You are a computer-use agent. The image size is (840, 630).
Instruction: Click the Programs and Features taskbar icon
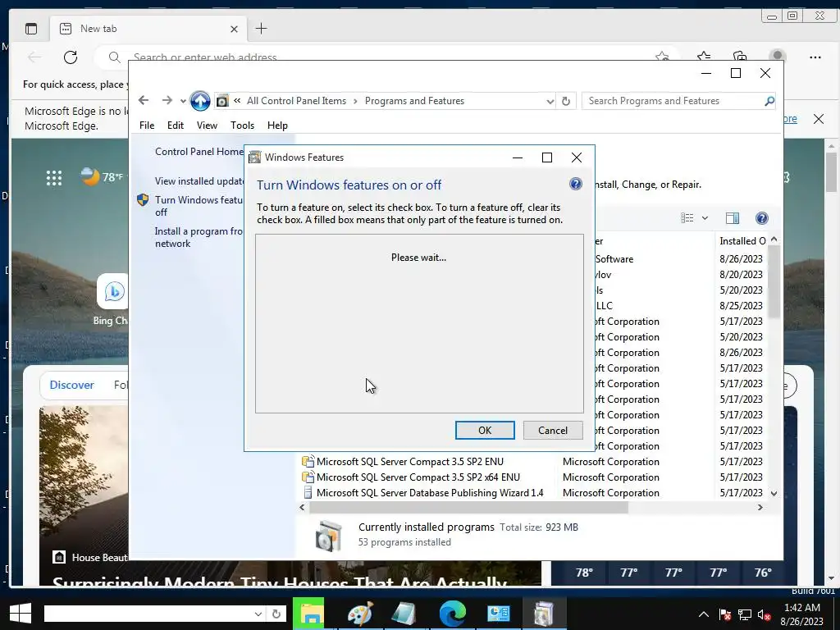(x=543, y=614)
